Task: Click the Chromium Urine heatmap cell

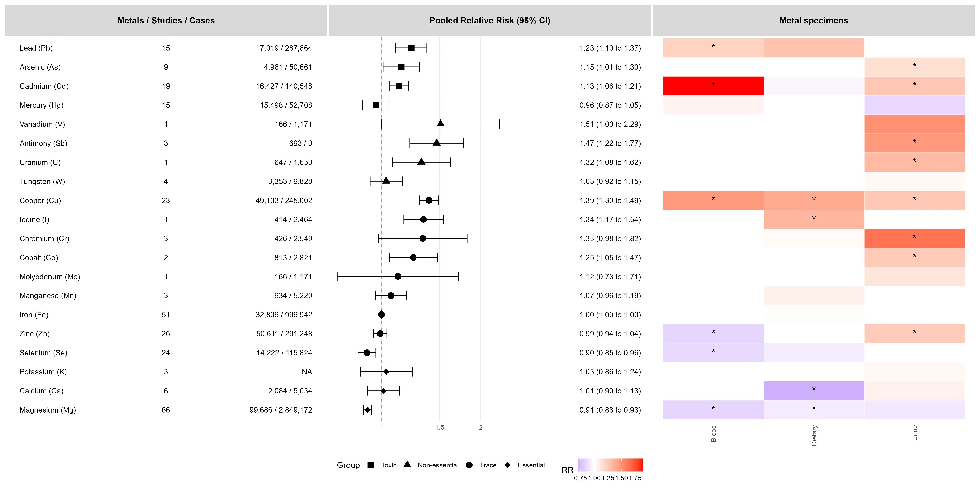Action: click(914, 238)
